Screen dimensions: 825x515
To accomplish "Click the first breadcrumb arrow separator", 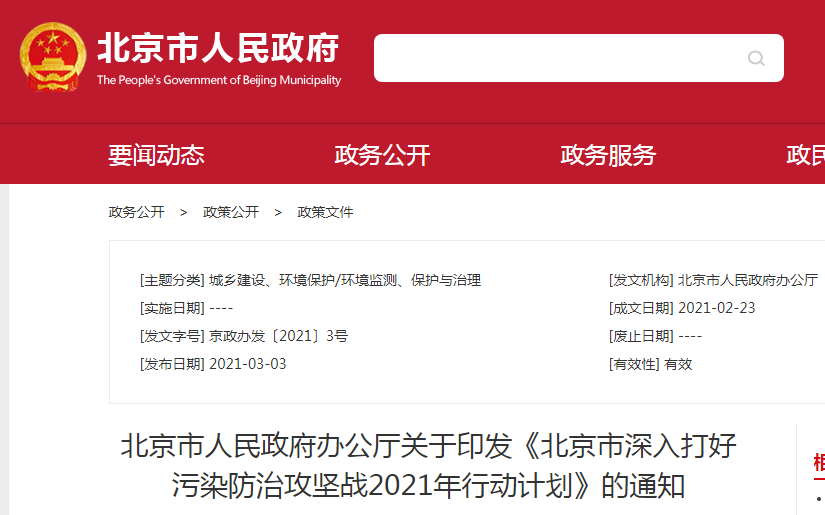I will (184, 212).
